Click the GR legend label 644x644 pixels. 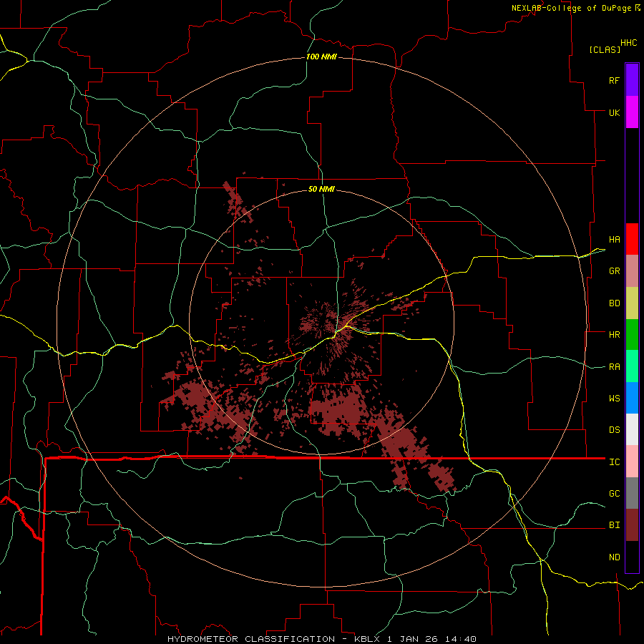tap(614, 271)
